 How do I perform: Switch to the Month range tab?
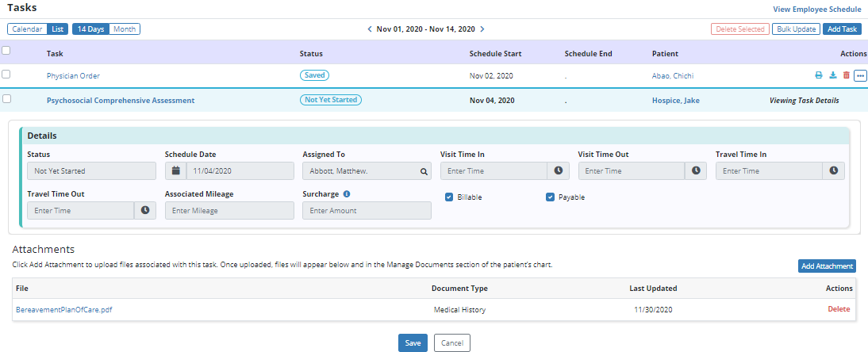point(125,29)
